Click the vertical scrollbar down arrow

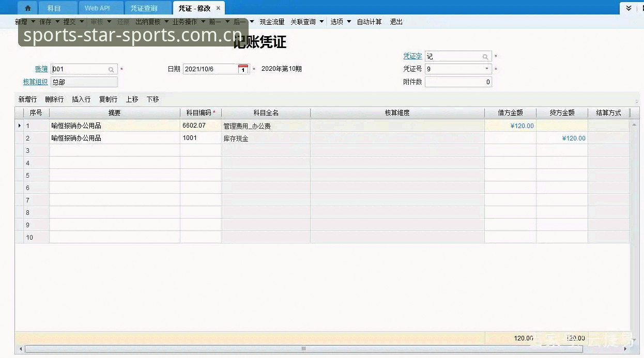[x=634, y=340]
